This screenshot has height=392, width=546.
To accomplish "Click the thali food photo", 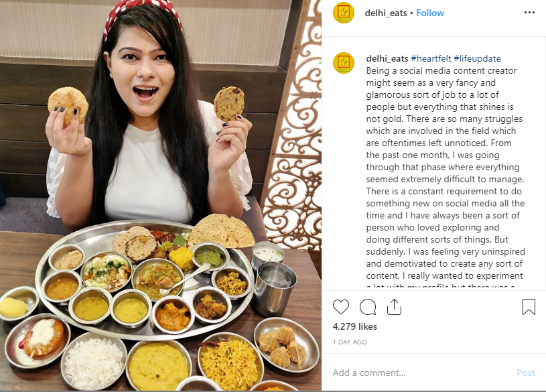I will coord(161,195).
